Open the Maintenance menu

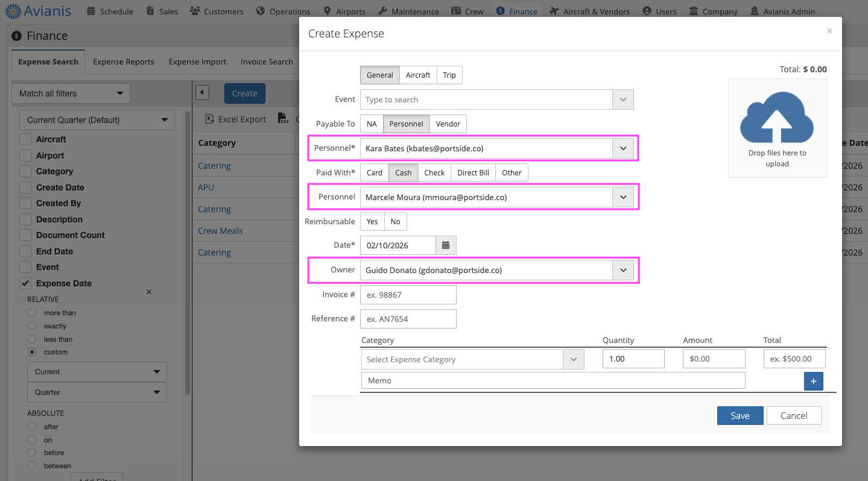pos(408,11)
